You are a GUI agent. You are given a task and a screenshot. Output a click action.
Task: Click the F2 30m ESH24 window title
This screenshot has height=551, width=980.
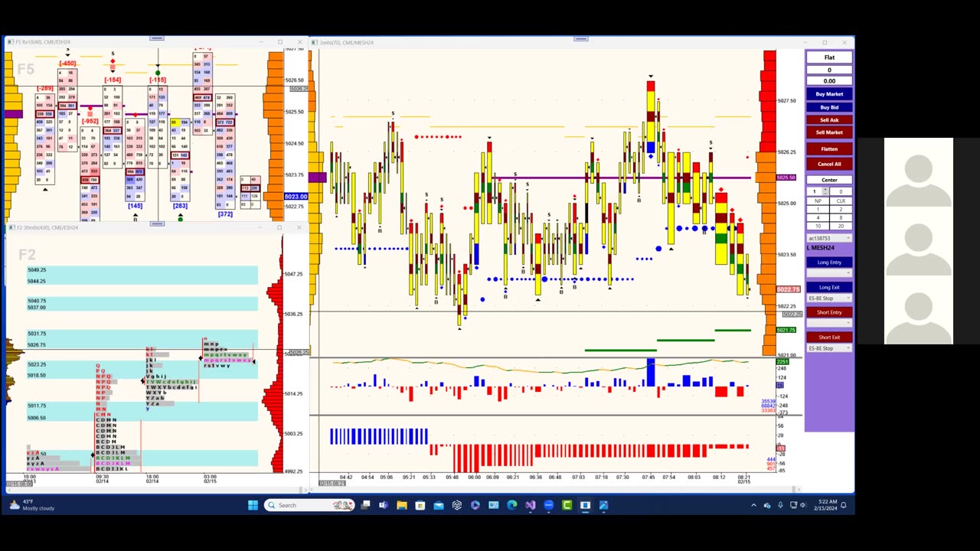pyautogui.click(x=47, y=227)
